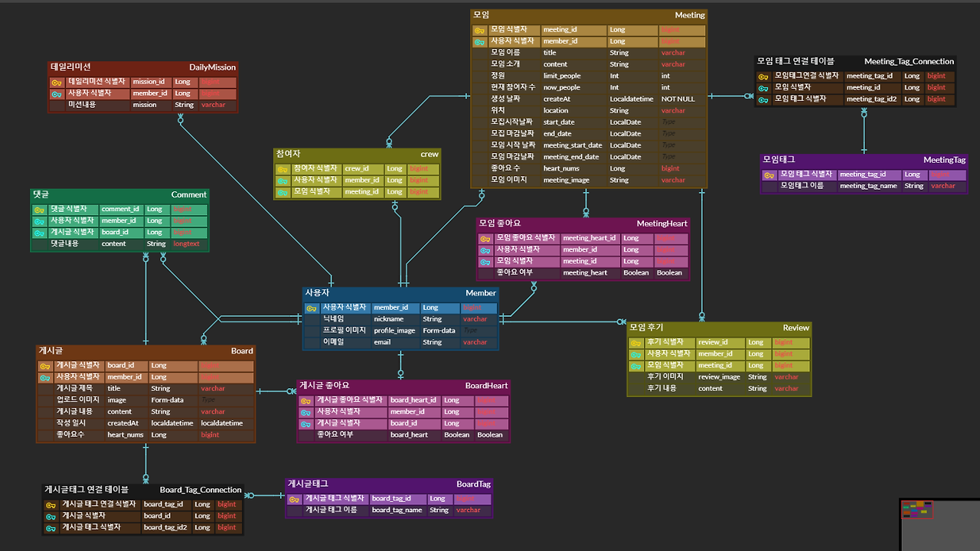Screen dimensions: 980x551
Task: Click the email column in Member table
Action: [x=382, y=342]
